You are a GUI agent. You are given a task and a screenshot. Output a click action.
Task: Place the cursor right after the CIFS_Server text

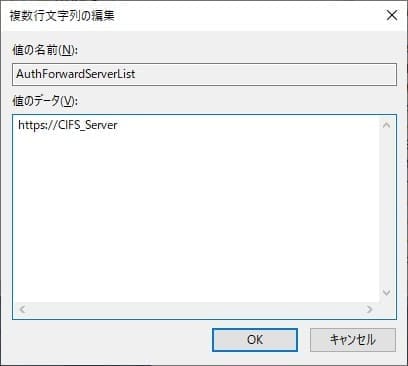point(118,125)
